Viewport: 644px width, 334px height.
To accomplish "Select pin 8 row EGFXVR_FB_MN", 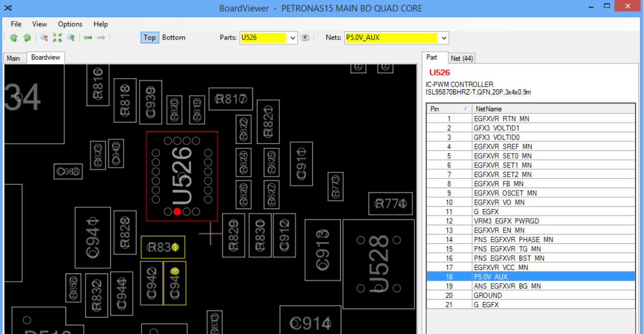I will point(531,184).
